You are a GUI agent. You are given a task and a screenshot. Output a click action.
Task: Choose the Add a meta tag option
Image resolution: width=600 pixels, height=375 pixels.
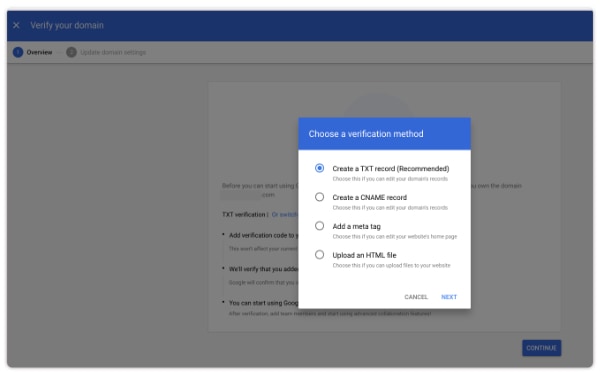[x=319, y=226]
